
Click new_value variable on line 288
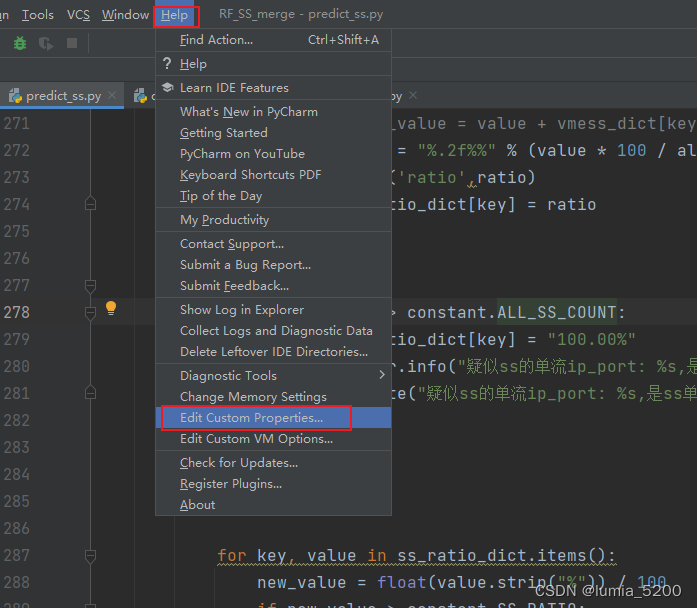(x=301, y=582)
